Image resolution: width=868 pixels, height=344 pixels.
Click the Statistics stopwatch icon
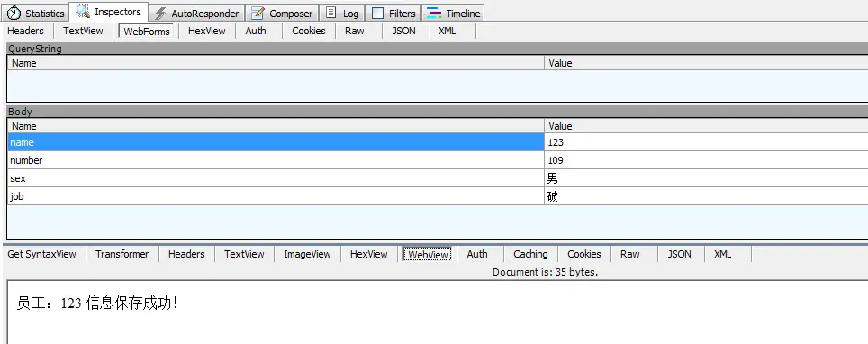(14, 14)
